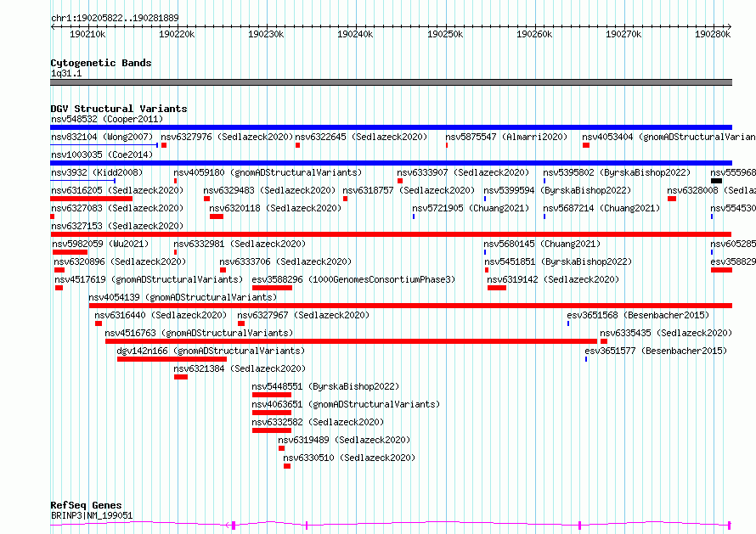Select the nsv832104 (Wong2007) variant label
This screenshot has width=756, height=534.
pos(102,137)
